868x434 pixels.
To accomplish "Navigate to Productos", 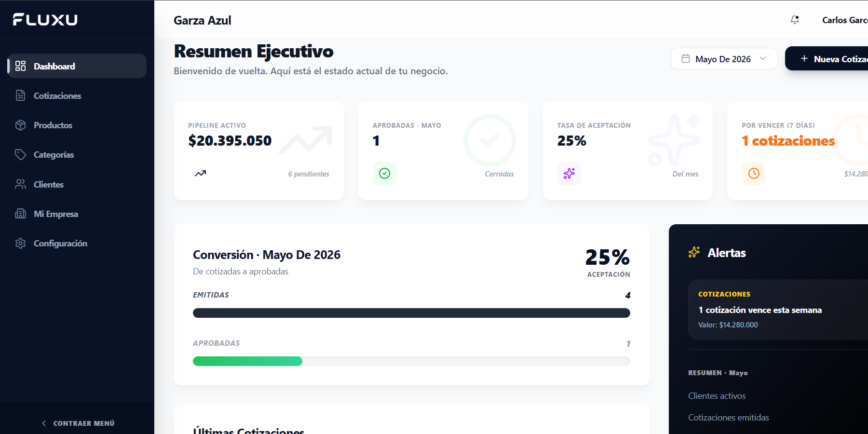I will pos(77,125).
